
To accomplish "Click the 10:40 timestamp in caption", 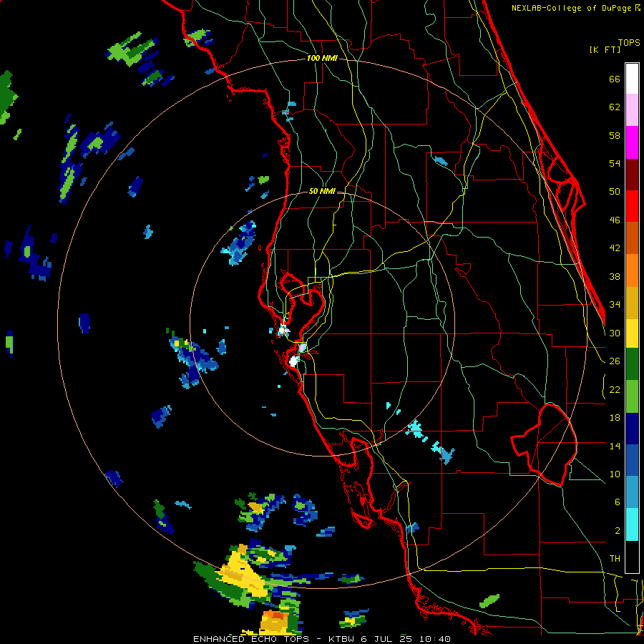I will (x=435, y=639).
